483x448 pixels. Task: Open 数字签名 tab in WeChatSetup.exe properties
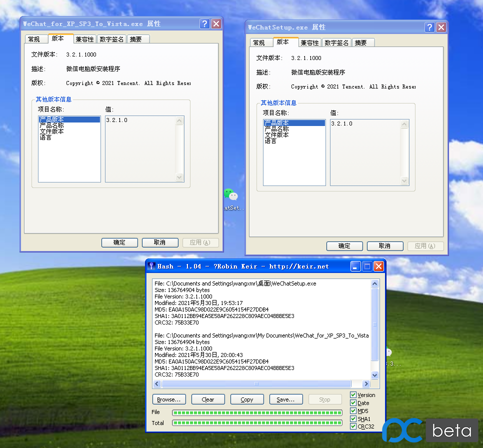336,43
